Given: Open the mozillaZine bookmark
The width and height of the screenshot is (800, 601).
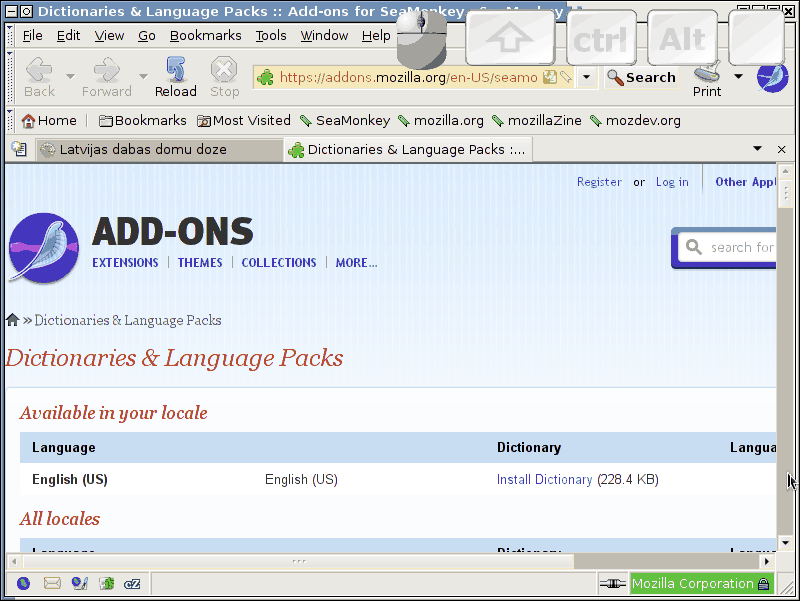Looking at the screenshot, I should pyautogui.click(x=537, y=120).
